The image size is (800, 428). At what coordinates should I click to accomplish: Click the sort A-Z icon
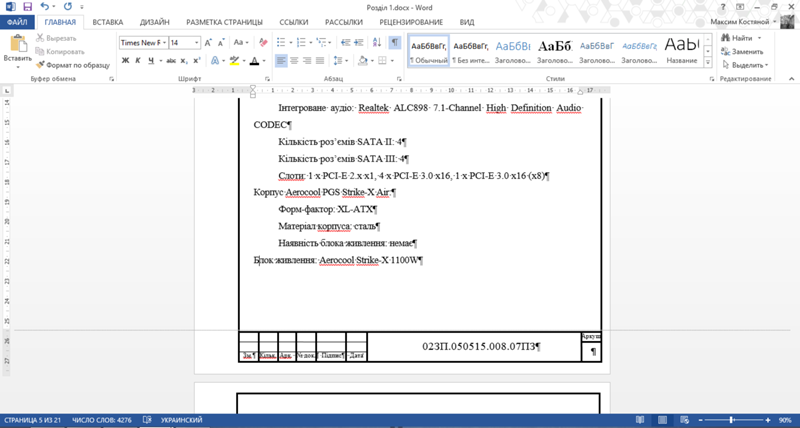click(x=377, y=43)
